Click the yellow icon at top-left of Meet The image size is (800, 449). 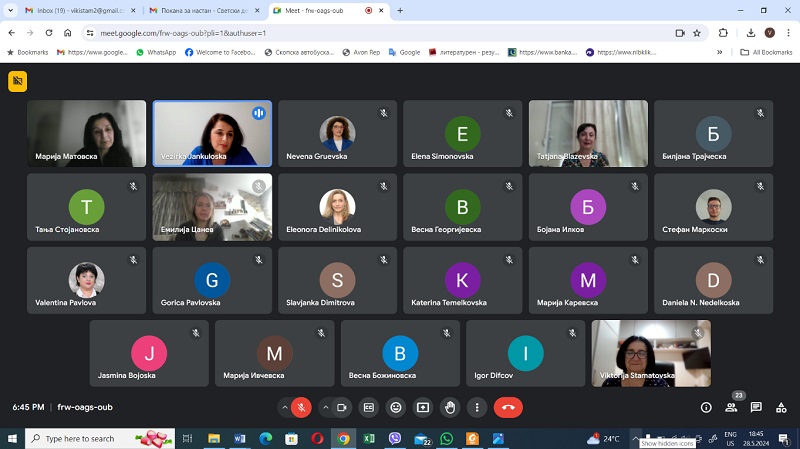coord(17,81)
